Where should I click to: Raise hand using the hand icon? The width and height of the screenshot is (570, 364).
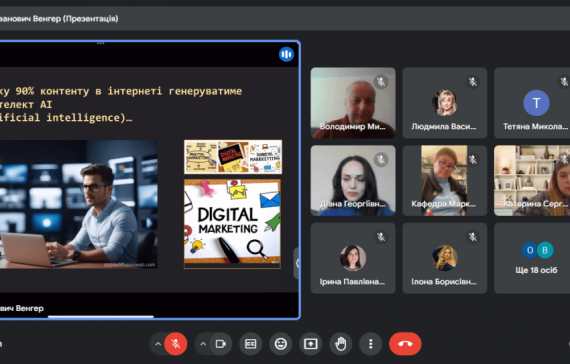coord(341,344)
